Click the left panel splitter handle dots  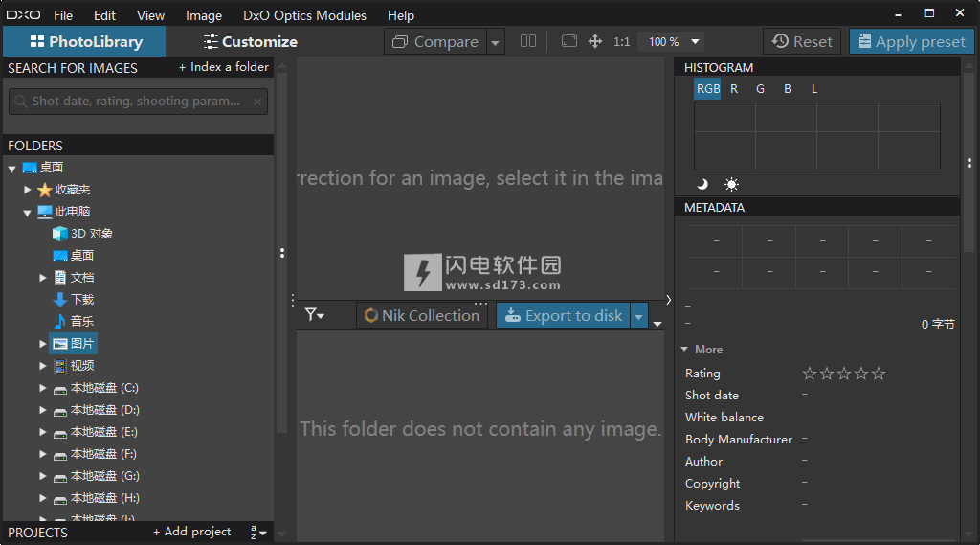point(282,253)
